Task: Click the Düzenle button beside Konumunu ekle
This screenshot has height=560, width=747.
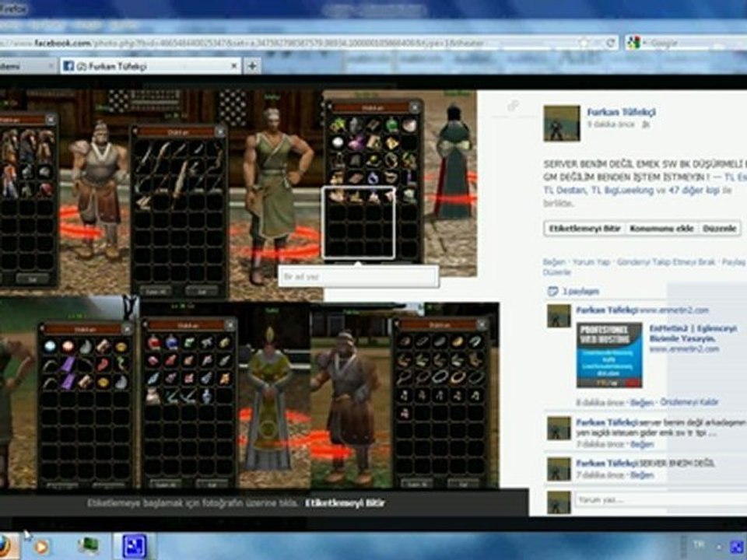Action: [719, 229]
